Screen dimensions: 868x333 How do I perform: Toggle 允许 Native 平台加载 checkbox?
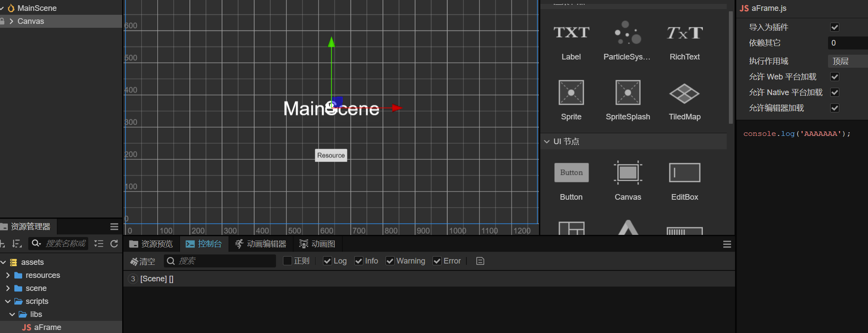tap(835, 92)
